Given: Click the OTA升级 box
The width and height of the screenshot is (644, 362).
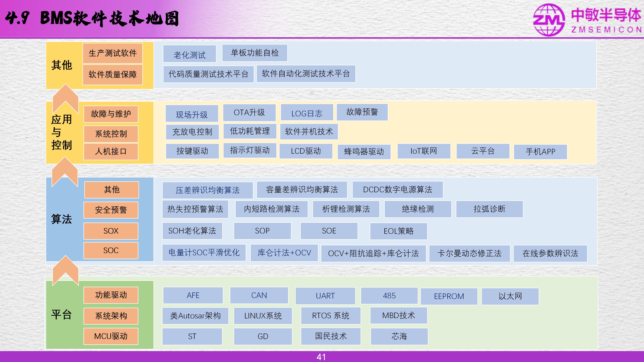Looking at the screenshot, I should point(249,113).
